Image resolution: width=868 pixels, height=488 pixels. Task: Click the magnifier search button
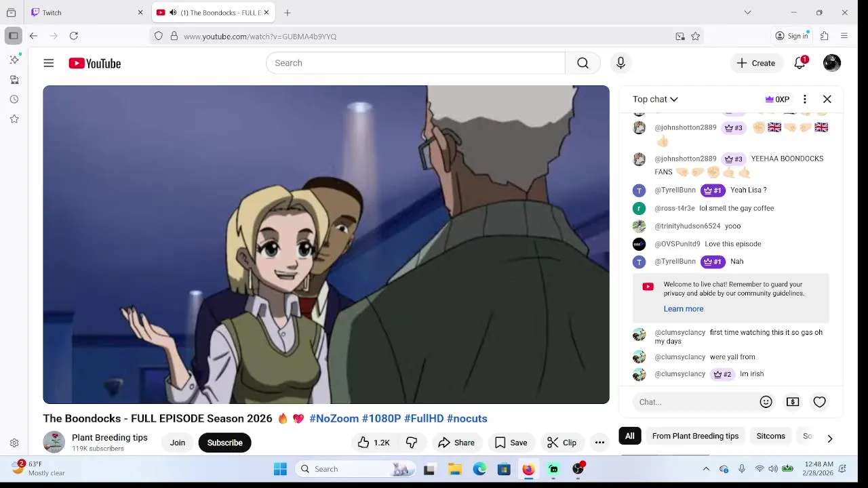point(583,63)
